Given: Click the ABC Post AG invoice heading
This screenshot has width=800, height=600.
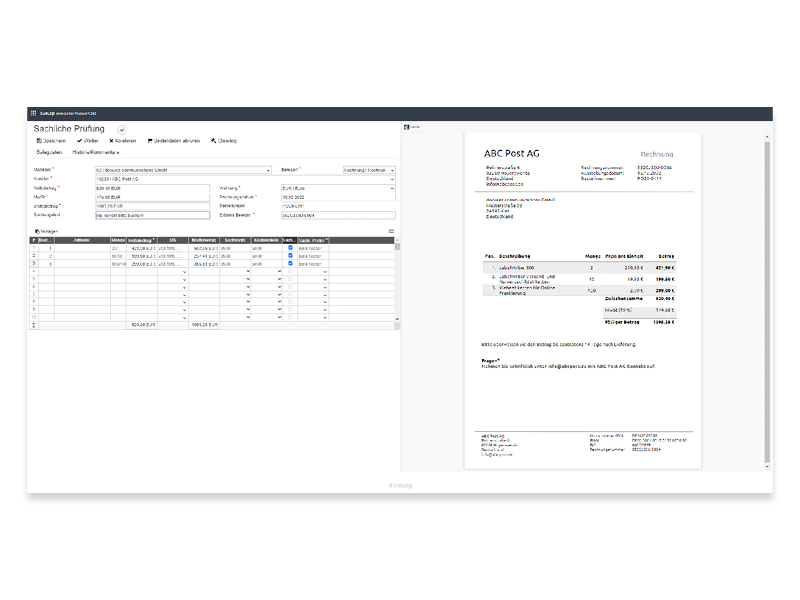Looking at the screenshot, I should (512, 154).
